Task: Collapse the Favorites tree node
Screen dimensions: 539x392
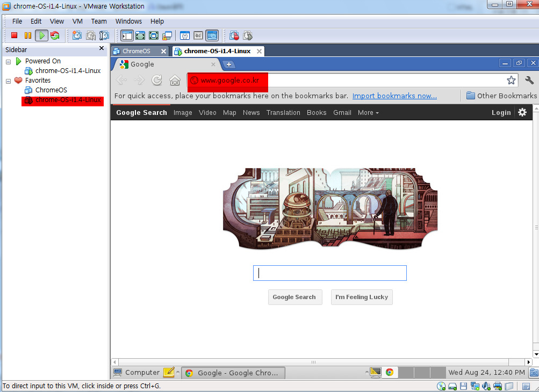Action: click(x=9, y=81)
